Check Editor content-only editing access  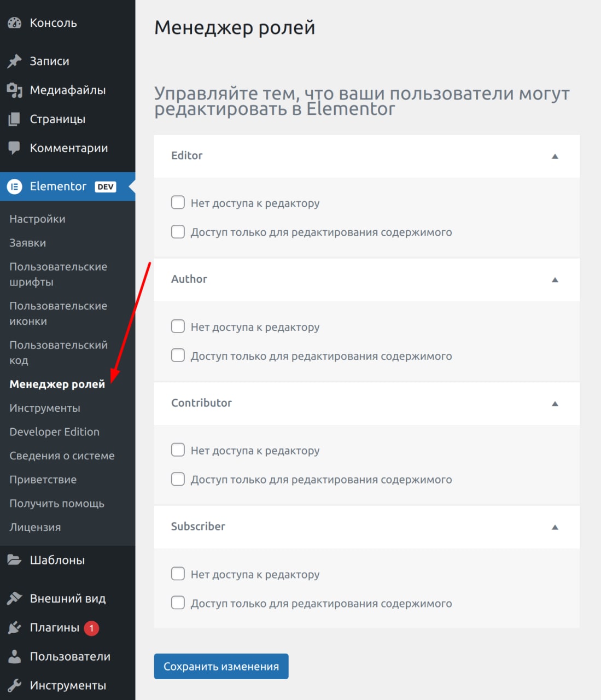tap(178, 232)
